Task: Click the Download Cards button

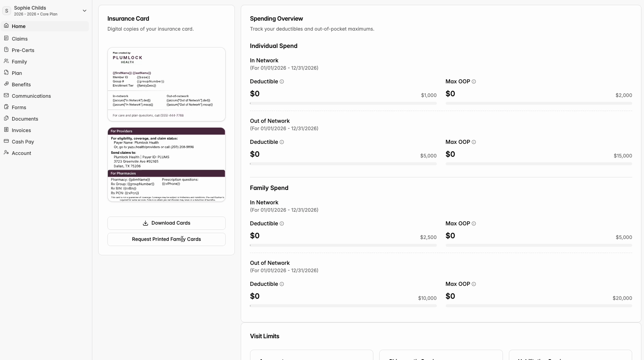Action: (x=167, y=223)
